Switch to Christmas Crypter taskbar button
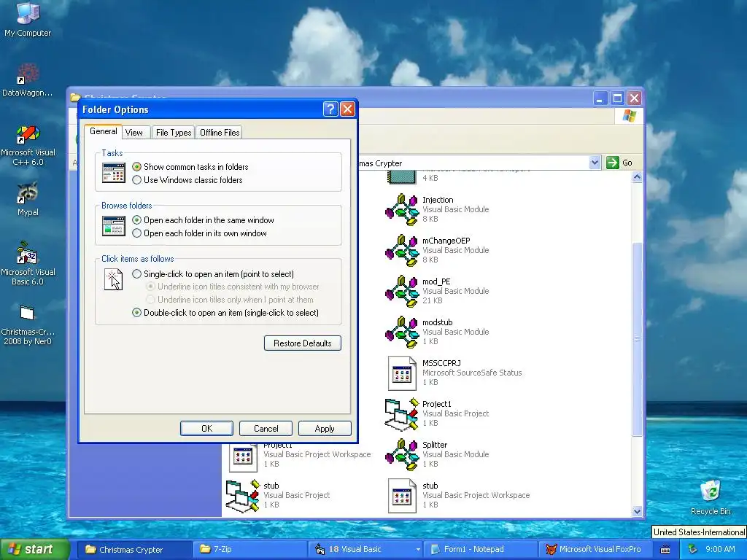747x560 pixels. (x=134, y=550)
